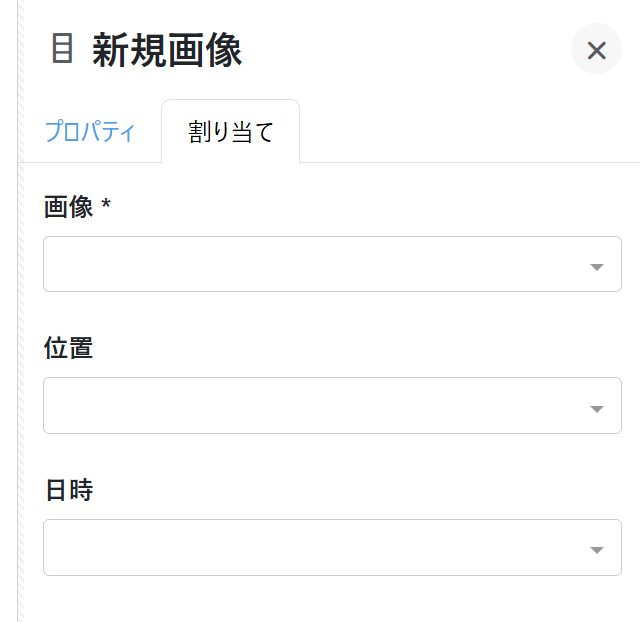Expand the 画像 dropdown arrow
Viewport: 640px width, 622px height.
(x=597, y=266)
